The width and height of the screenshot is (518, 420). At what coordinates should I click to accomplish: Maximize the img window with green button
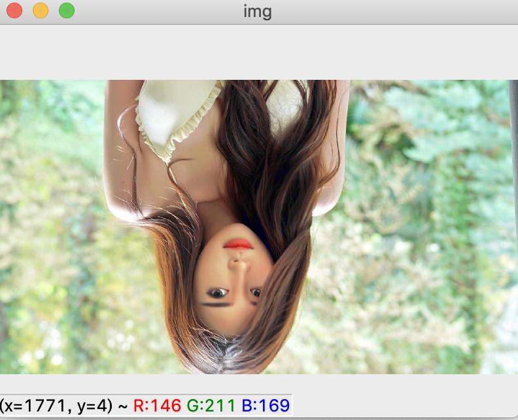click(67, 10)
